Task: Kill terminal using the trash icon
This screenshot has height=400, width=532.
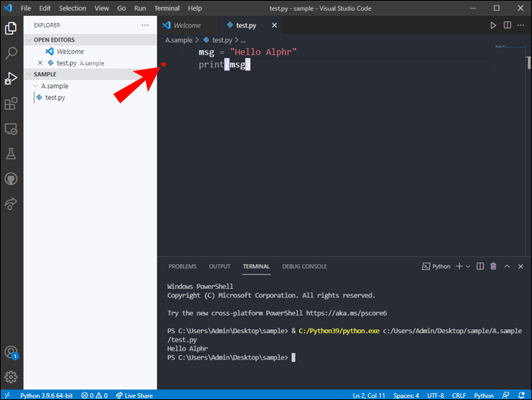Action: (493, 266)
